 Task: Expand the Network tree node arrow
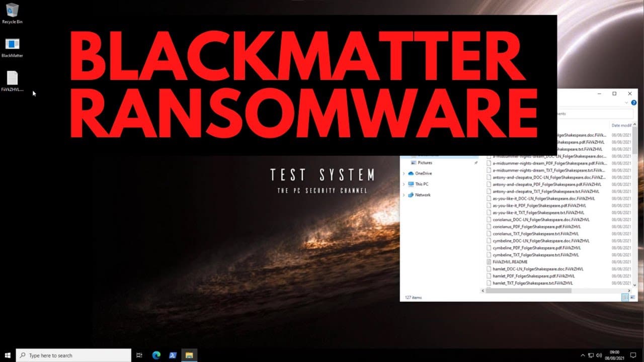click(404, 195)
